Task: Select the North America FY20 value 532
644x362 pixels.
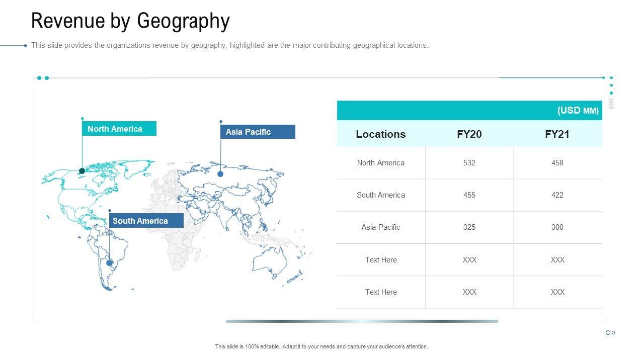Action: pyautogui.click(x=469, y=163)
